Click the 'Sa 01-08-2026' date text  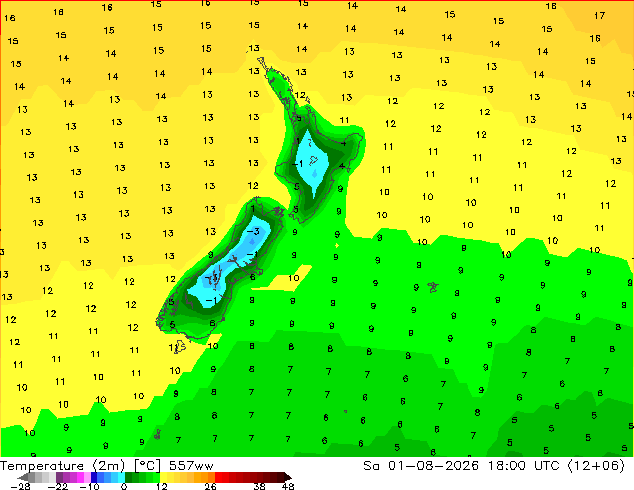pos(421,466)
